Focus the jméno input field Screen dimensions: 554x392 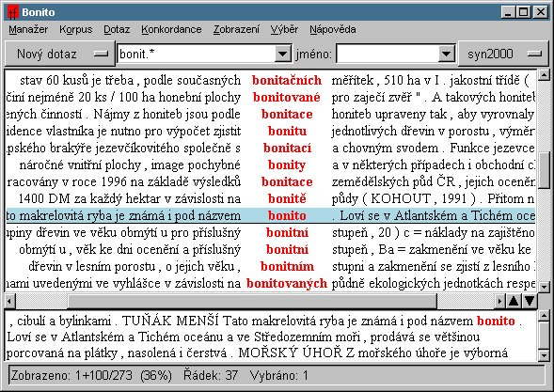(x=388, y=54)
